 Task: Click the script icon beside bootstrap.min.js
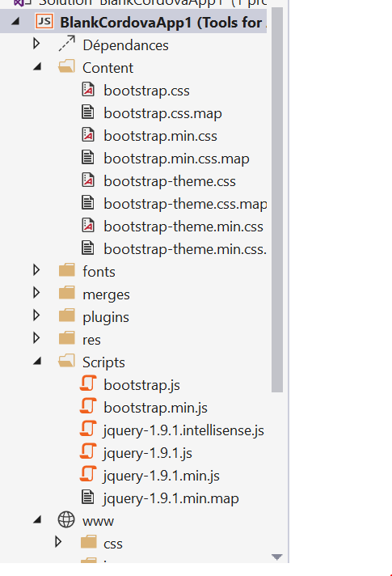(x=88, y=407)
